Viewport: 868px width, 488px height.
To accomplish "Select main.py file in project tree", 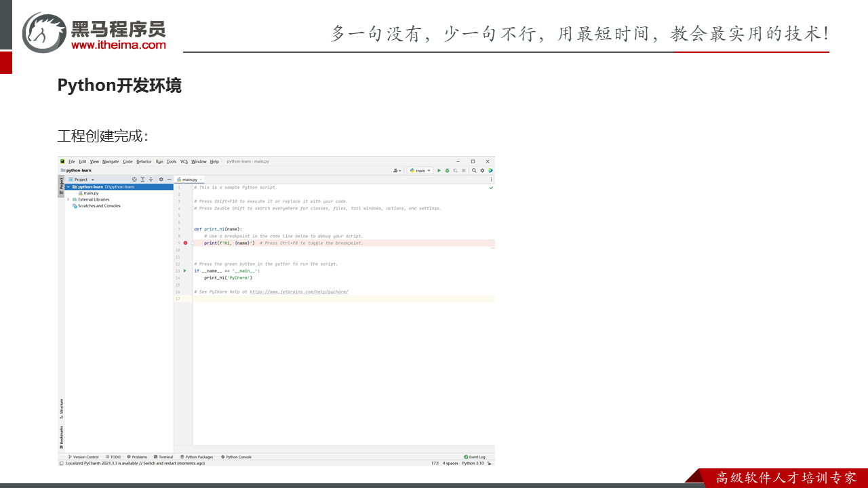I will pos(91,193).
